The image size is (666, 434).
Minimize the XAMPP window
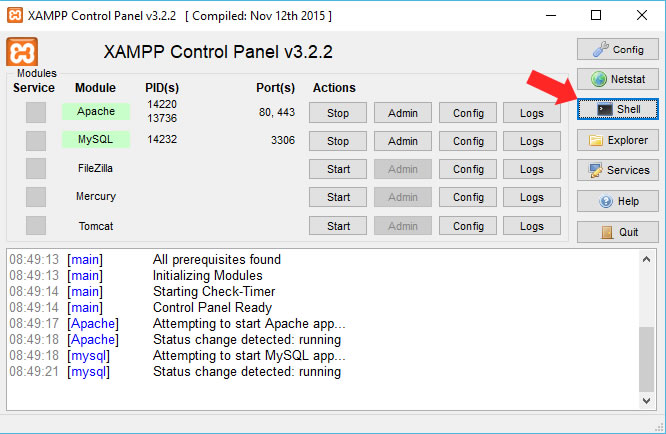pyautogui.click(x=551, y=15)
